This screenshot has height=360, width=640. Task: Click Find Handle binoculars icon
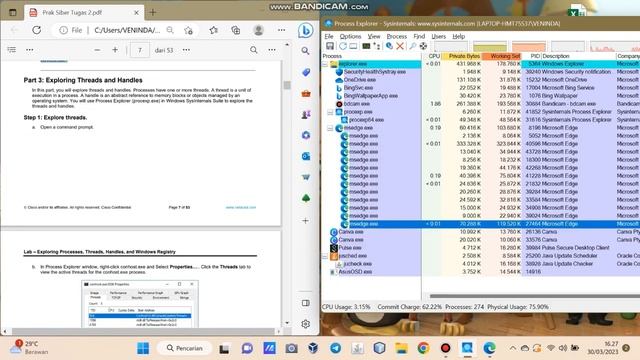coord(413,46)
